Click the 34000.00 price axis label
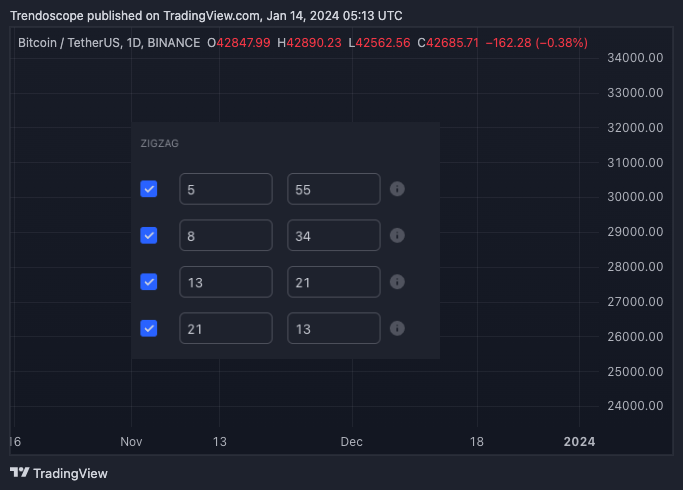This screenshot has height=490, width=683. 635,57
